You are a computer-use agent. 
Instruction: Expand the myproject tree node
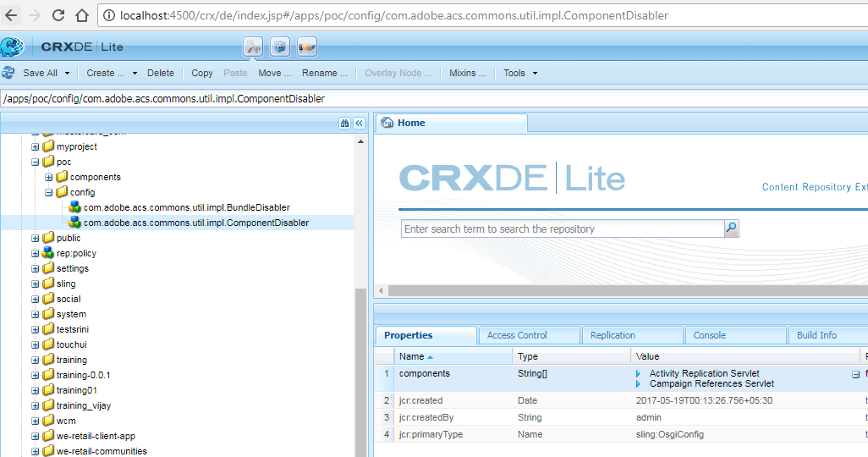tap(35, 146)
